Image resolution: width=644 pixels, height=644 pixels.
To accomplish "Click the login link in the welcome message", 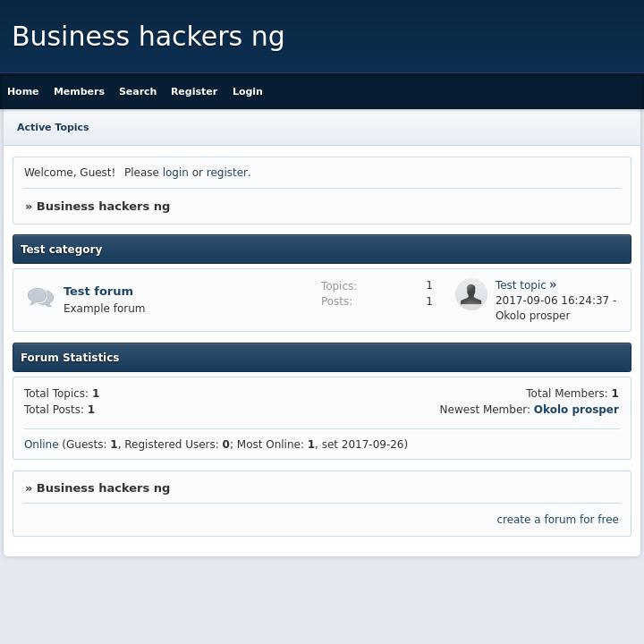I will coord(175,173).
